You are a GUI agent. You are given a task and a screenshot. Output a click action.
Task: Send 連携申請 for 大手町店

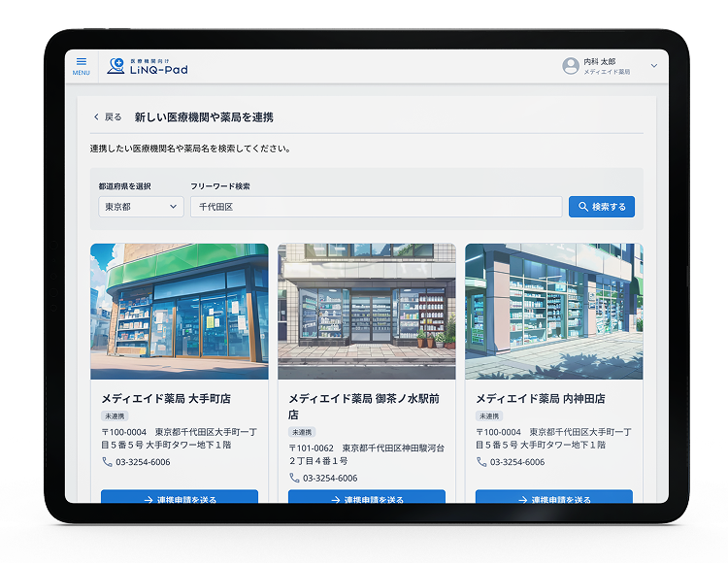(180, 497)
